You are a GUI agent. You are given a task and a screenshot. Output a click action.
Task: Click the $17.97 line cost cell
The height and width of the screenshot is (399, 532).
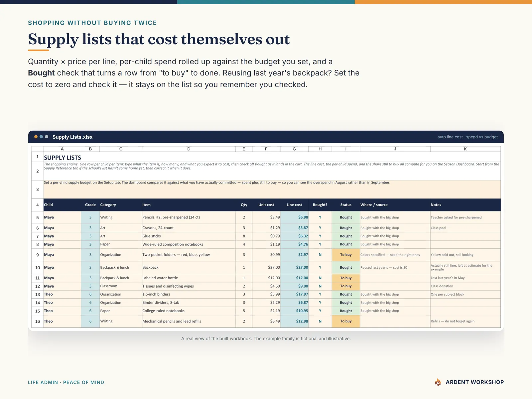294,294
